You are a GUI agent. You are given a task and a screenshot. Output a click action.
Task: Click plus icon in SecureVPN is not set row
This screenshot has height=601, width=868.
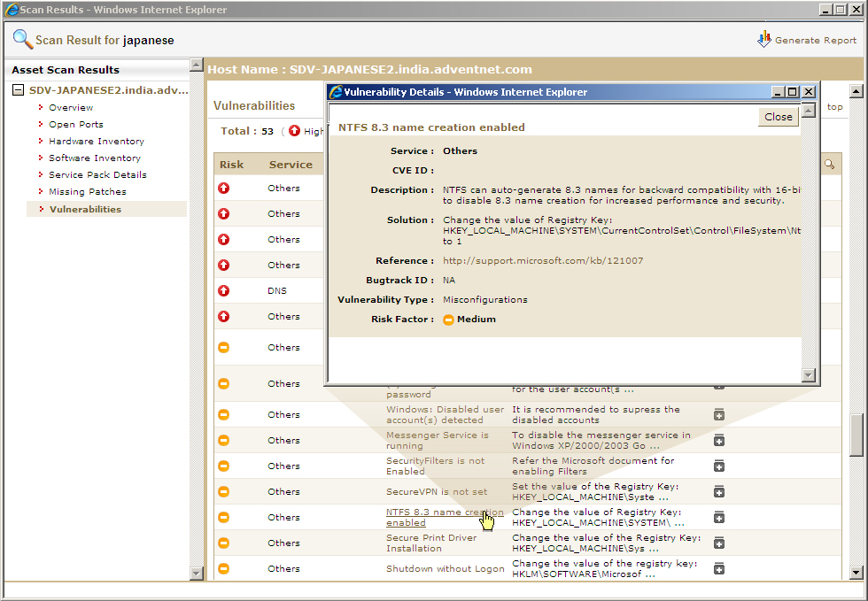coord(719,492)
